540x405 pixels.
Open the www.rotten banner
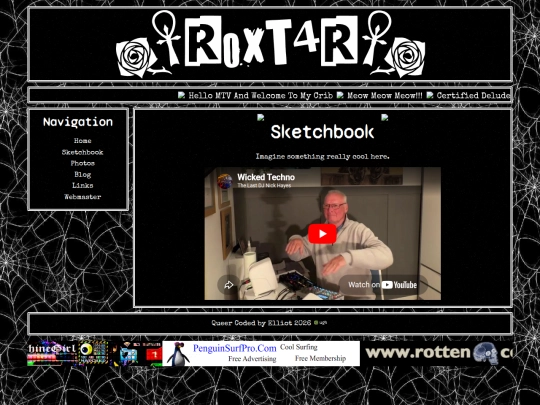click(438, 353)
